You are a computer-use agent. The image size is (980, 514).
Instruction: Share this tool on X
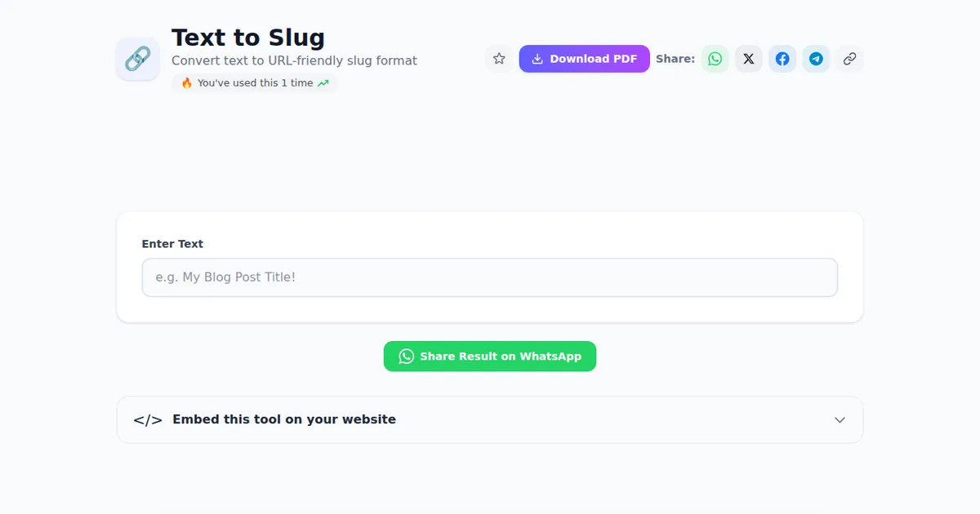(x=749, y=59)
